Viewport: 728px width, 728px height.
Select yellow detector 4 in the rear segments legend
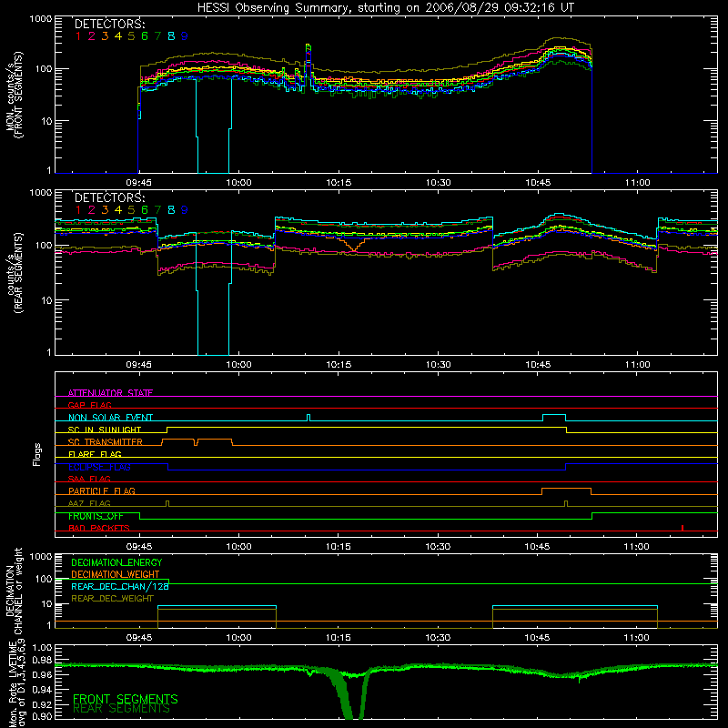pyautogui.click(x=118, y=210)
